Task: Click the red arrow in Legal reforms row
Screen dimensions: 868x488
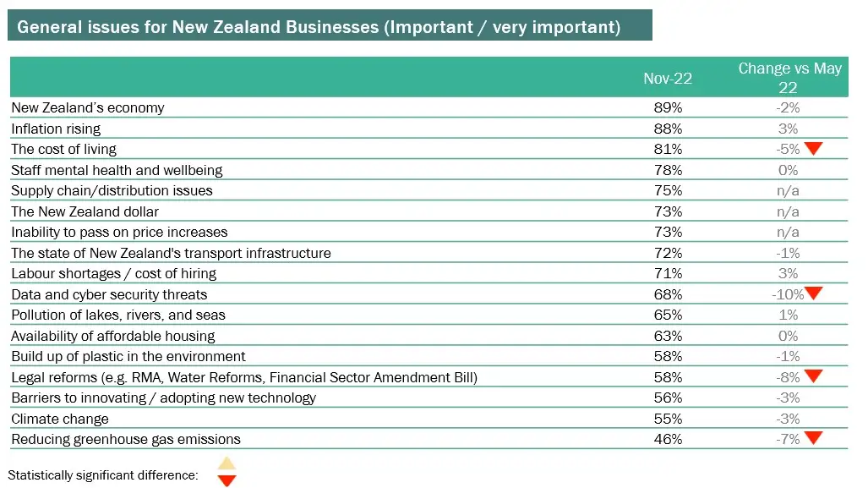Action: [813, 376]
